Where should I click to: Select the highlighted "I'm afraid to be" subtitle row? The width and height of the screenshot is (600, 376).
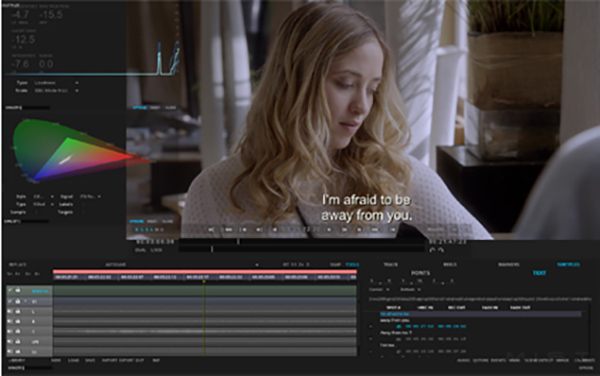point(480,314)
